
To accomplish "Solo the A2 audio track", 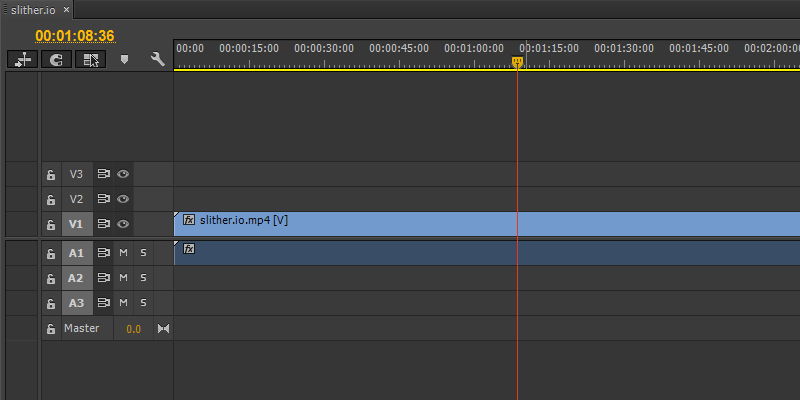I will [143, 278].
